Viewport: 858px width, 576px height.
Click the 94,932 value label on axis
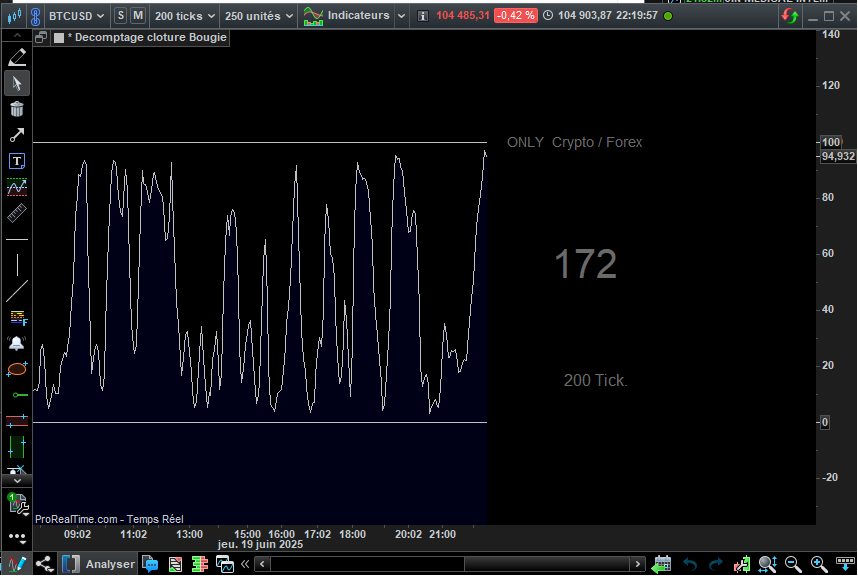pyautogui.click(x=838, y=156)
